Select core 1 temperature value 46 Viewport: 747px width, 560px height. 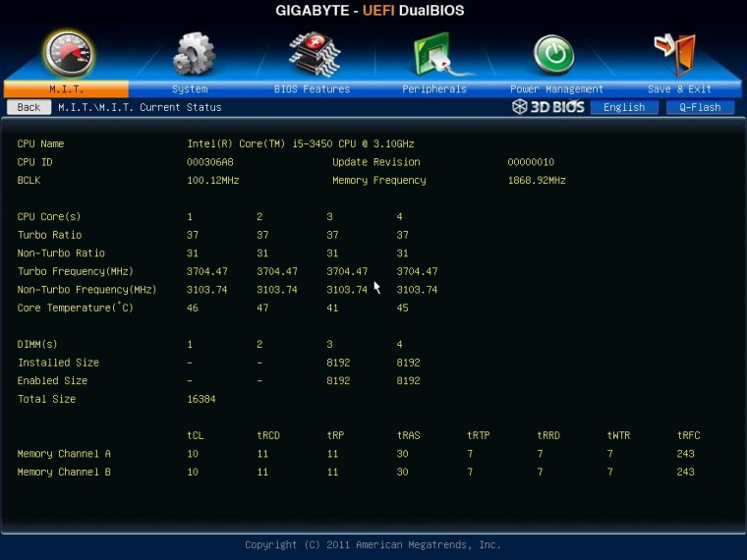point(193,308)
